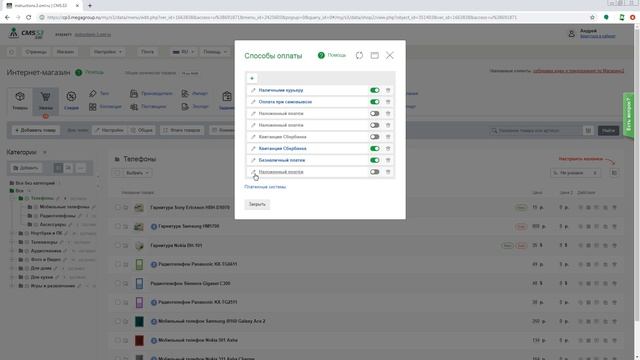Open the Страницы menu item
The height and width of the screenshot is (360, 640).
click(x=36, y=52)
